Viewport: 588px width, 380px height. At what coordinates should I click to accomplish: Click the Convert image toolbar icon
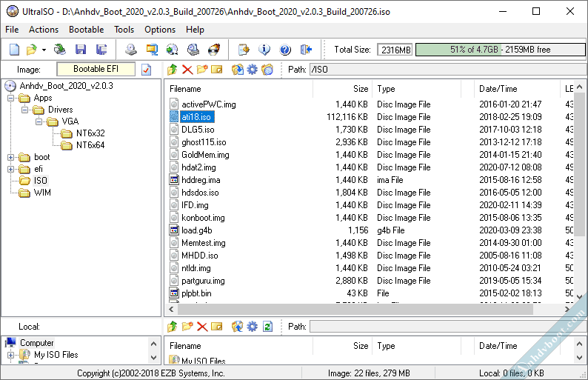coord(172,50)
